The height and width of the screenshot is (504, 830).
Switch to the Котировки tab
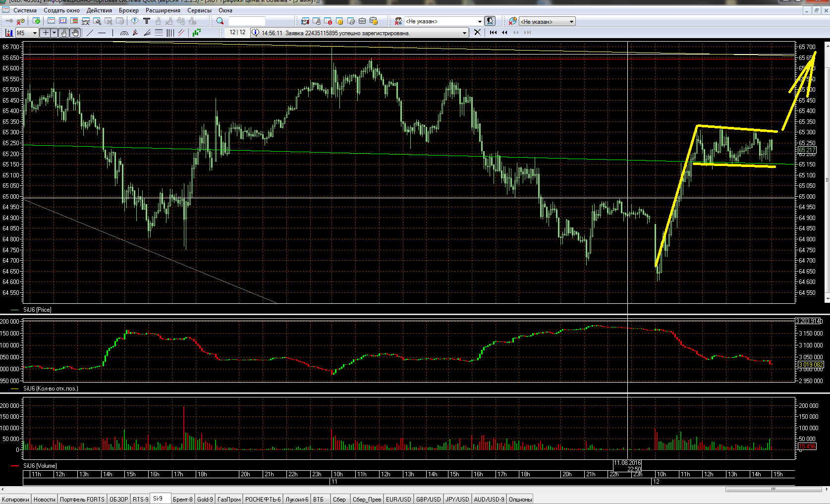click(x=16, y=499)
